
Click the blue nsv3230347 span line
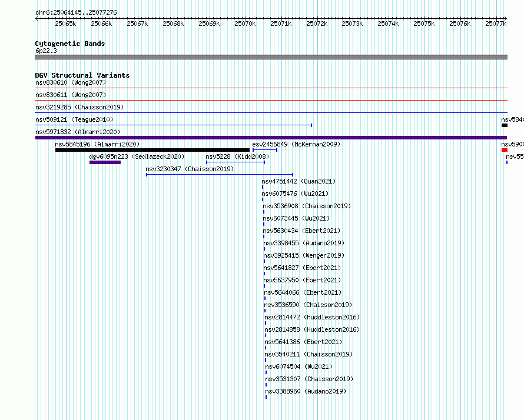(x=220, y=175)
